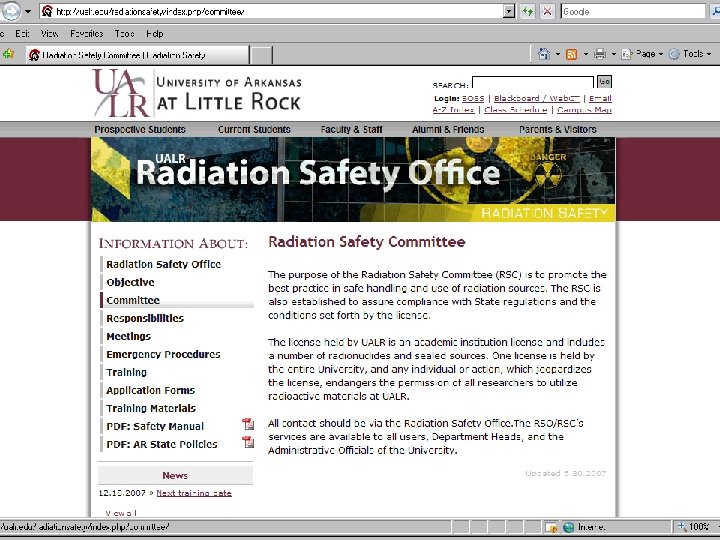Click the Updated 5.30.2007 date text

point(566,473)
